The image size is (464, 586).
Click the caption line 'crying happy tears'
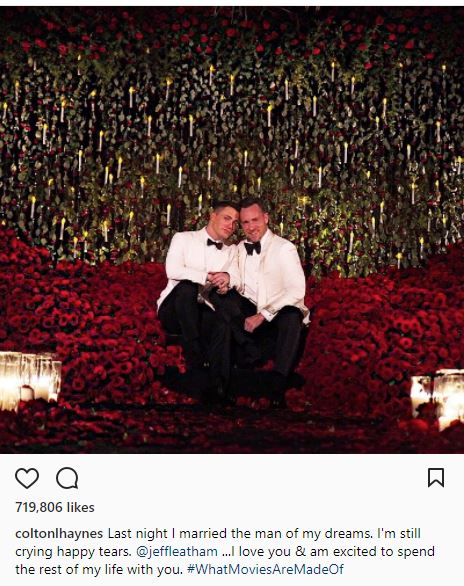(x=72, y=552)
